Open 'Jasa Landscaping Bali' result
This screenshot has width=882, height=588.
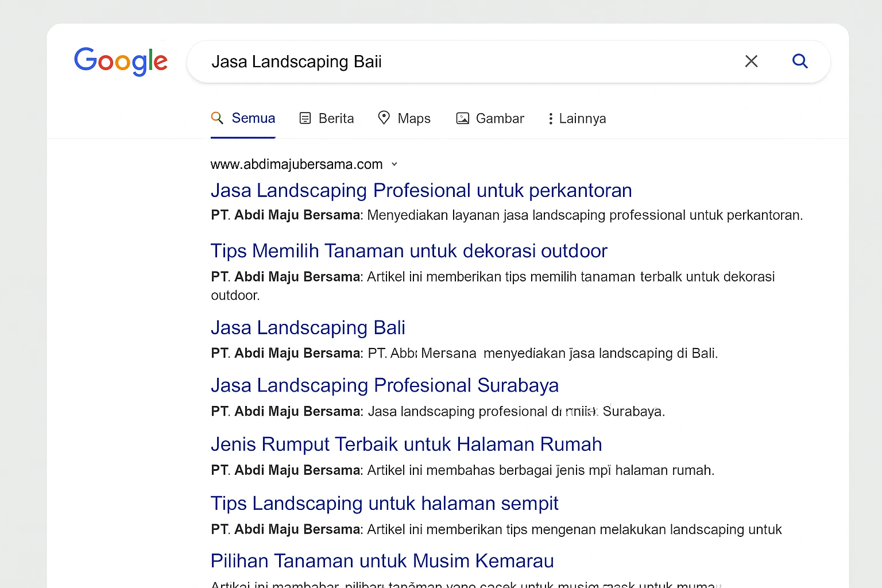(308, 327)
